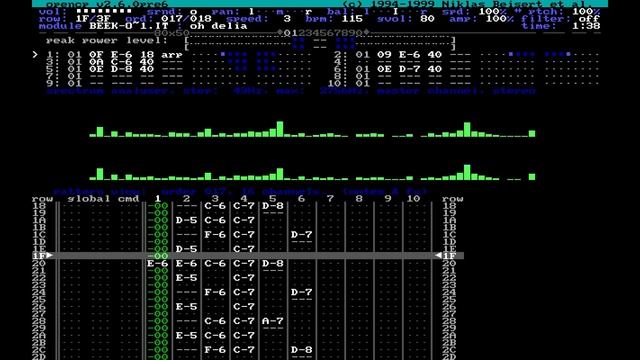Click note D-5 in pattern row 1E
The height and width of the screenshot is (360, 640).
click(187, 249)
